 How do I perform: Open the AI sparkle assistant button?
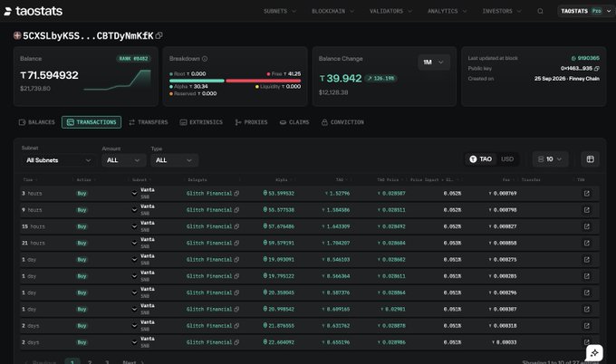point(594,352)
